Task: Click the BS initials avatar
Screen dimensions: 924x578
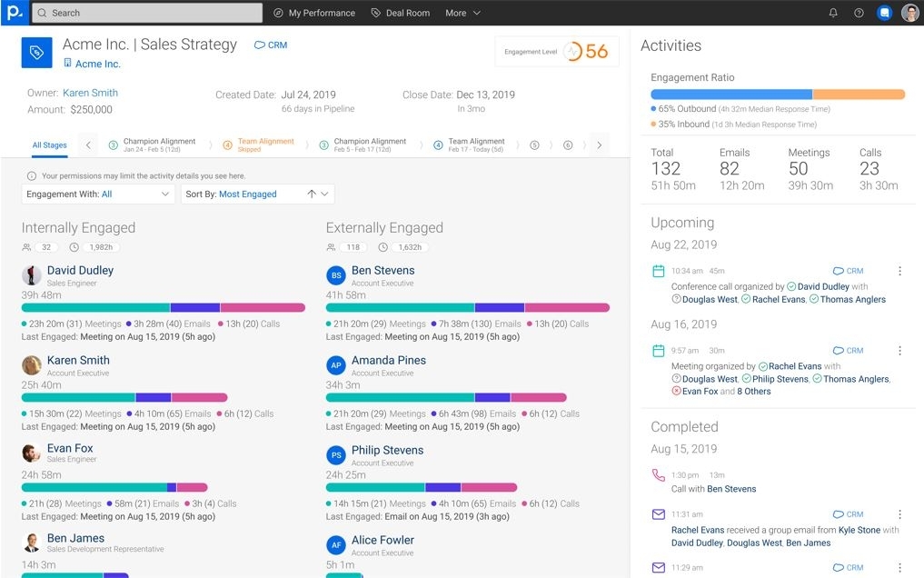Action: [x=336, y=275]
